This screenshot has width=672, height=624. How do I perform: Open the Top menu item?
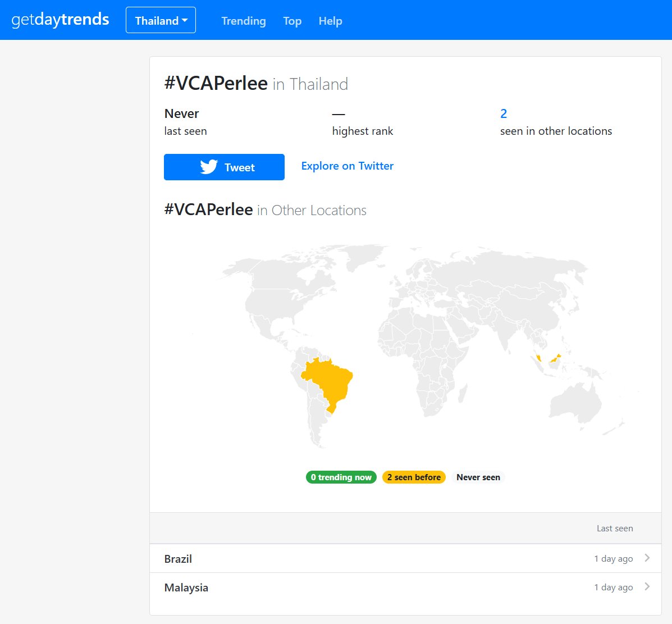[292, 21]
